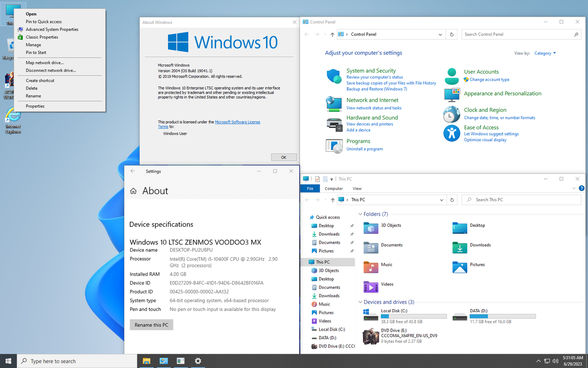The height and width of the screenshot is (368, 588).
Task: Click Backup and Restore (Windows 7) link
Action: point(377,89)
